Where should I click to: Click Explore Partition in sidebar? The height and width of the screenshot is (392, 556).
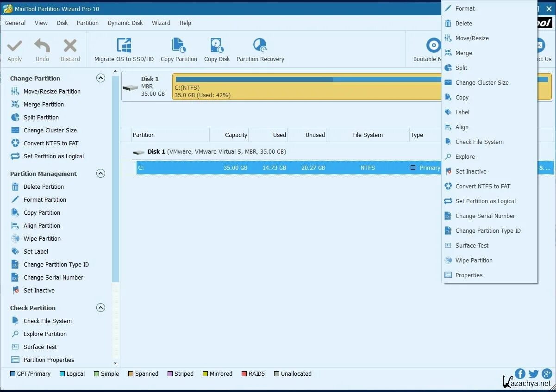coord(45,334)
